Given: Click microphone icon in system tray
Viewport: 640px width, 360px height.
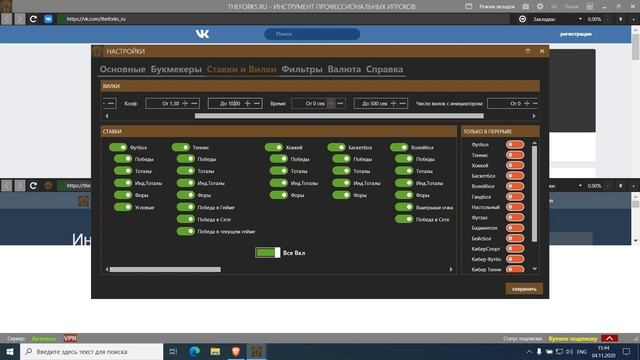Looking at the screenshot, I should pos(539,351).
